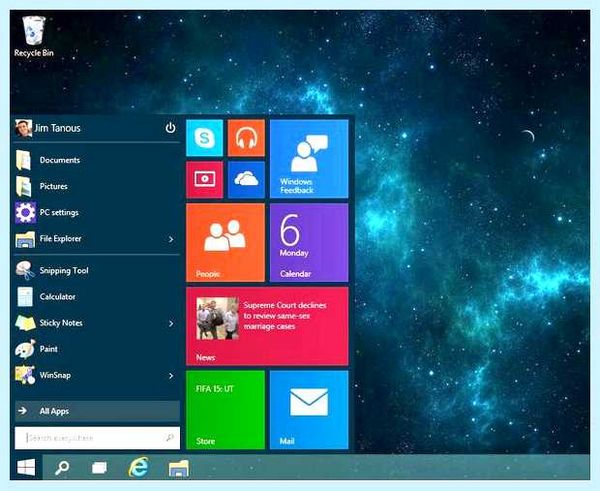Viewport: 600px width, 491px height.
Task: Open File Explorer from taskbar
Action: coord(179,468)
